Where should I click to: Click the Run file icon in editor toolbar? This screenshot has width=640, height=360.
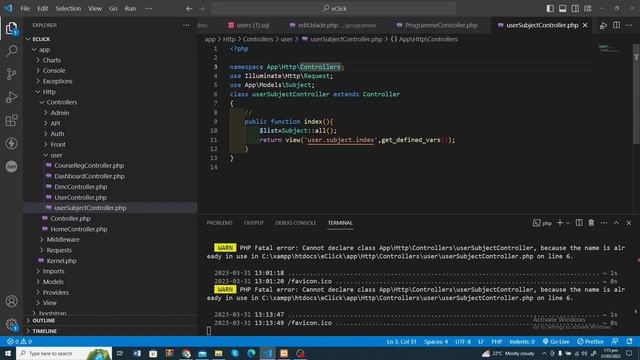click(x=603, y=25)
